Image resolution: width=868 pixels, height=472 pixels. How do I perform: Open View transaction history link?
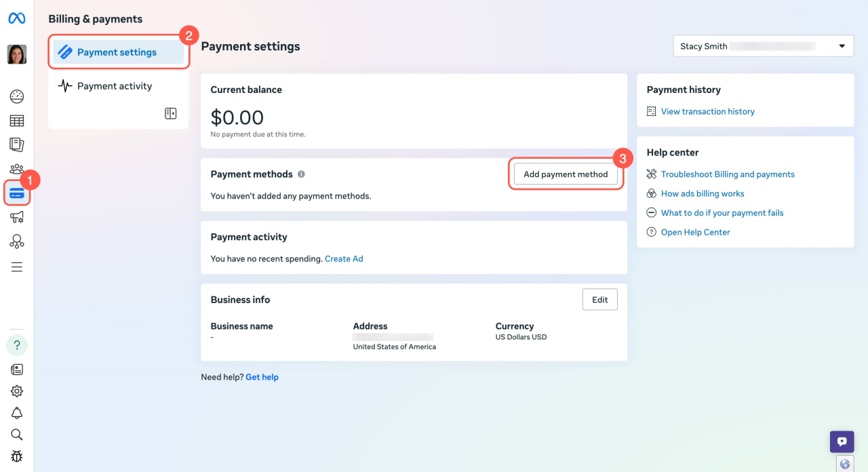pyautogui.click(x=708, y=111)
